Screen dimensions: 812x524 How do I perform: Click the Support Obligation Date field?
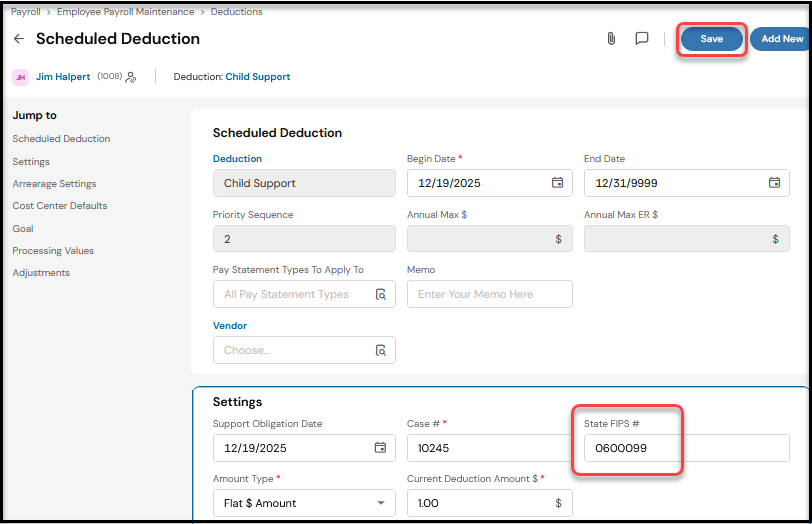tap(304, 448)
